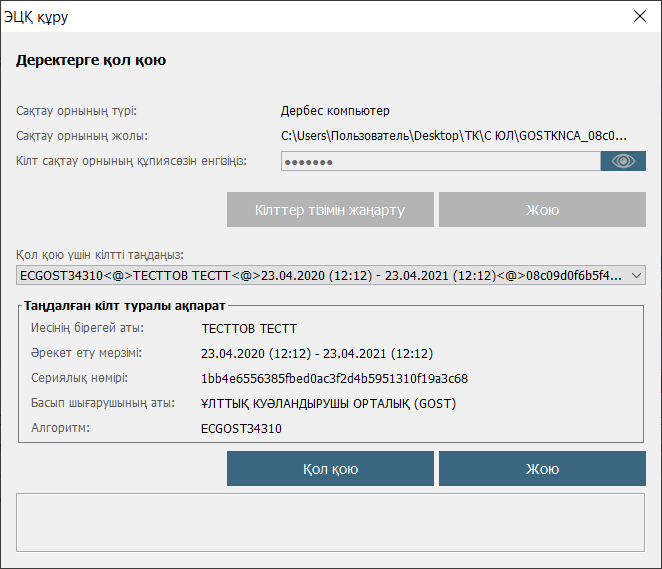Click the 'Басып шығарушының аты:' label
Viewport: 662px width, 569px height.
tap(103, 403)
